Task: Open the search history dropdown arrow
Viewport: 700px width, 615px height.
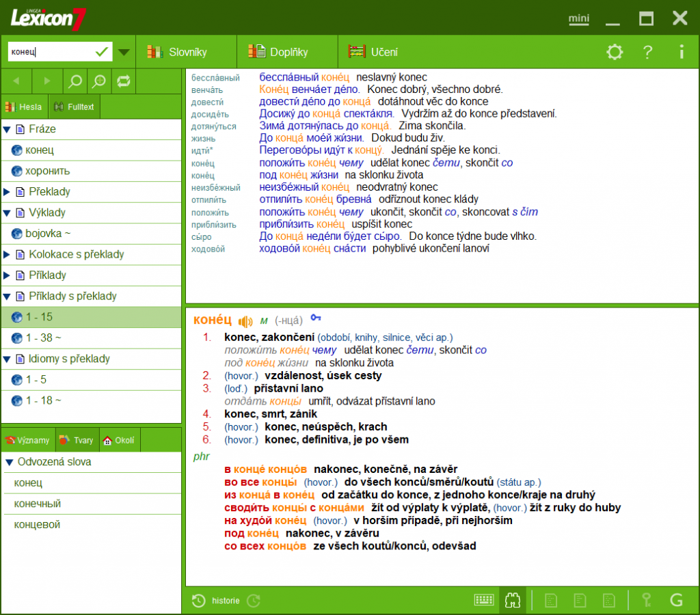Action: [124, 51]
